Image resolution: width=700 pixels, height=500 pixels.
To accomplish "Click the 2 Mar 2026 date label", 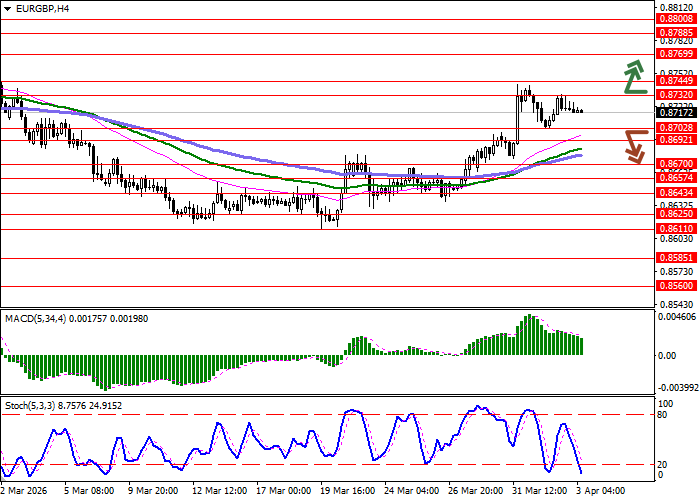I will [x=24, y=491].
